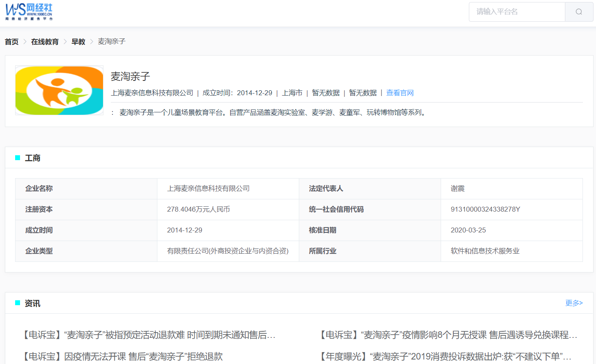Click 软件和信息技术服务业 value cell
Viewport: 596px width, 364px height.
click(x=512, y=251)
